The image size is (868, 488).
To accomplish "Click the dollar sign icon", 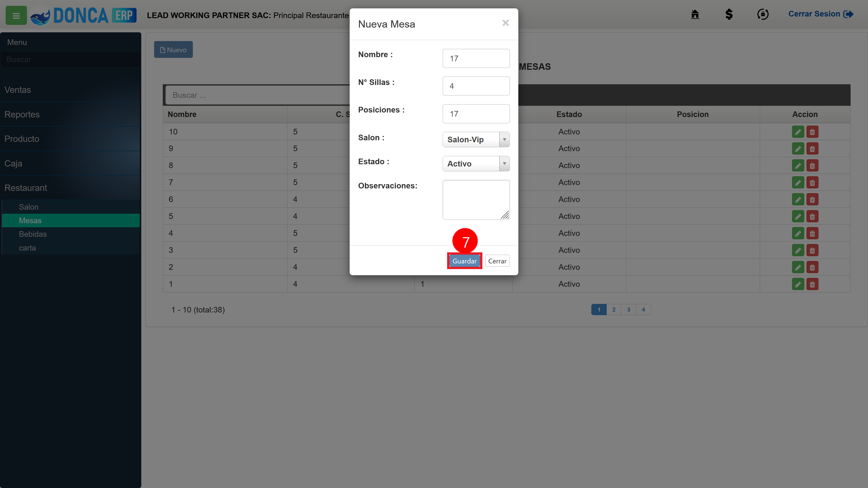I will (x=729, y=14).
